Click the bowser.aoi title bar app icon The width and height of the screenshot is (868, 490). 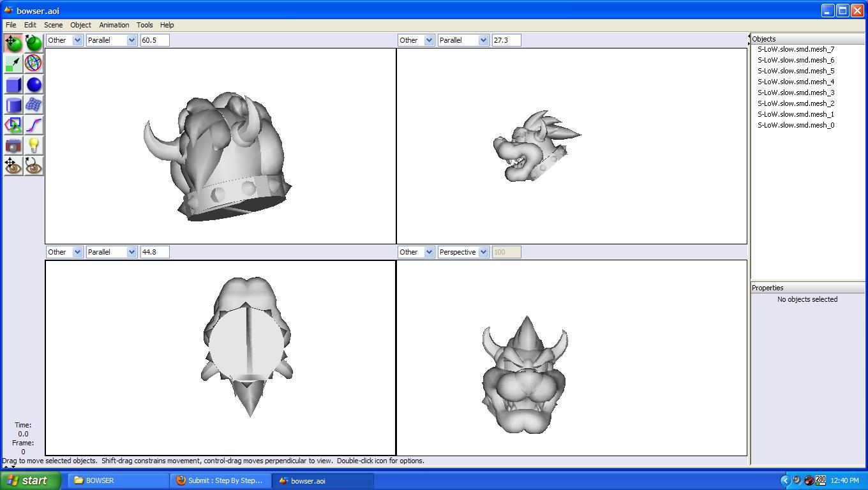click(x=8, y=10)
